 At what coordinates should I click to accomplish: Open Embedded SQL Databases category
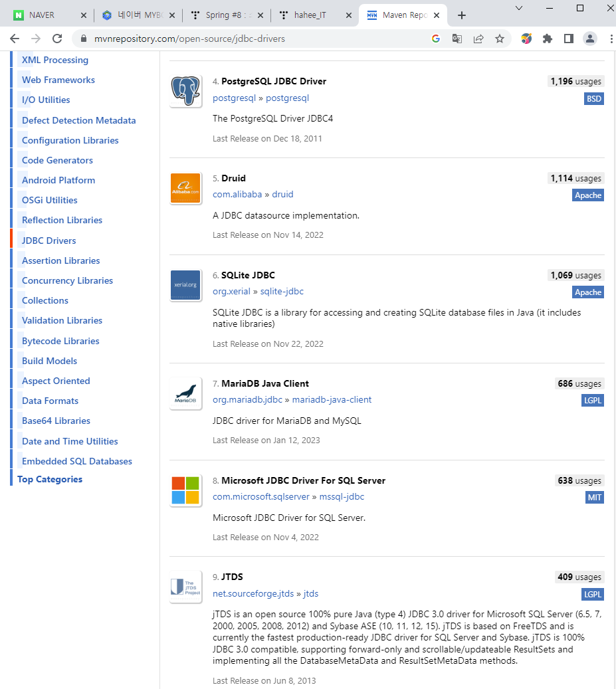pyautogui.click(x=77, y=461)
